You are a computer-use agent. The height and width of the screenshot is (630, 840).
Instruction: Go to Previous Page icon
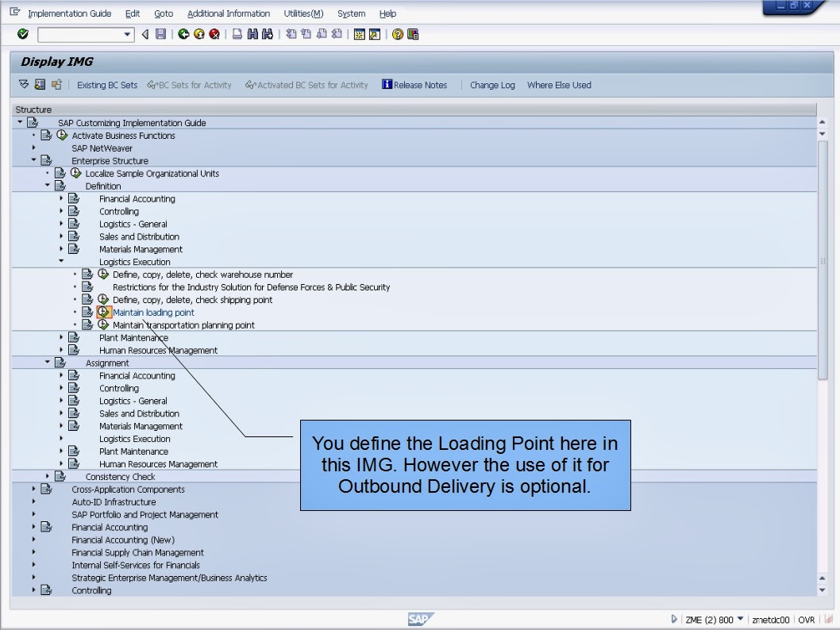306,34
